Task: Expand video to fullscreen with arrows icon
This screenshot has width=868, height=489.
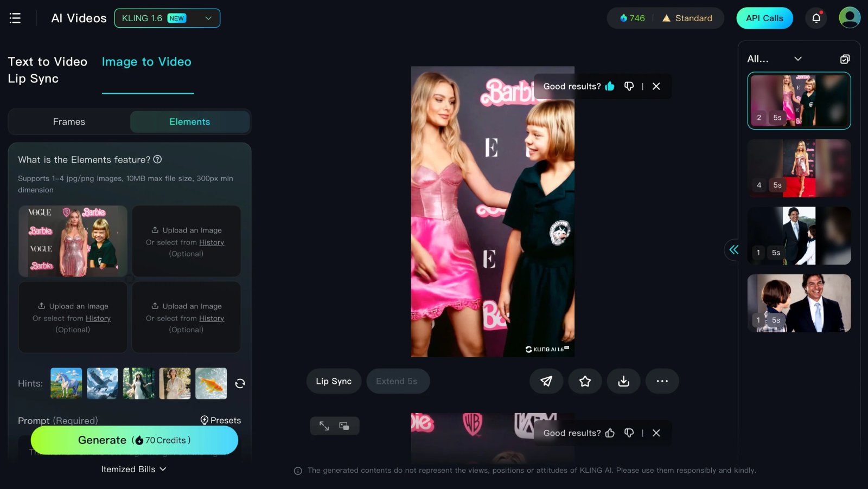Action: (324, 426)
